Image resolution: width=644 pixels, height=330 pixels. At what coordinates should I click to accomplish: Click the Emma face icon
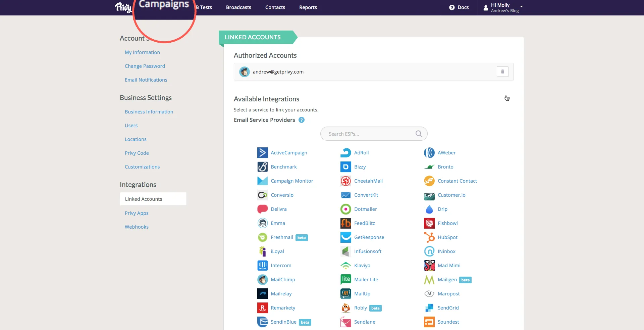point(262,223)
